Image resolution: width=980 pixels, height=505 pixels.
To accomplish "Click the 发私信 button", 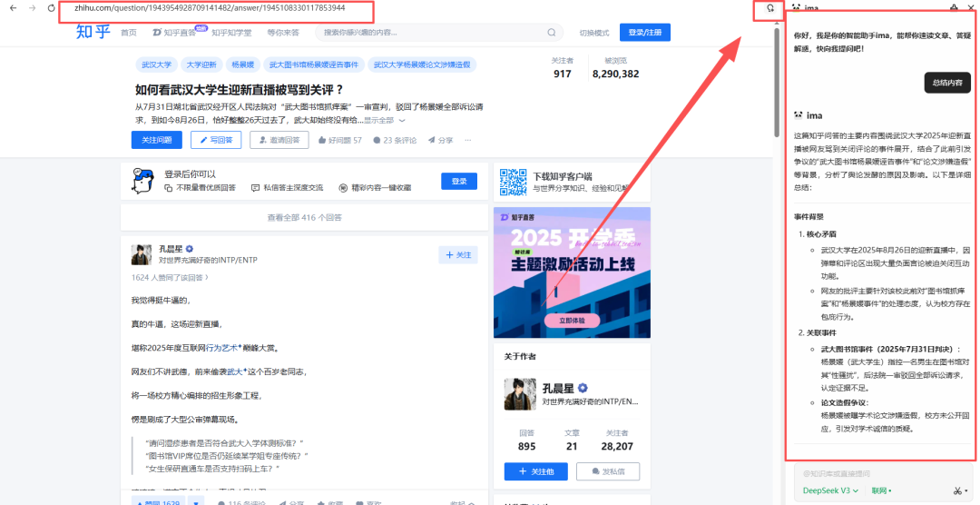I will (607, 471).
